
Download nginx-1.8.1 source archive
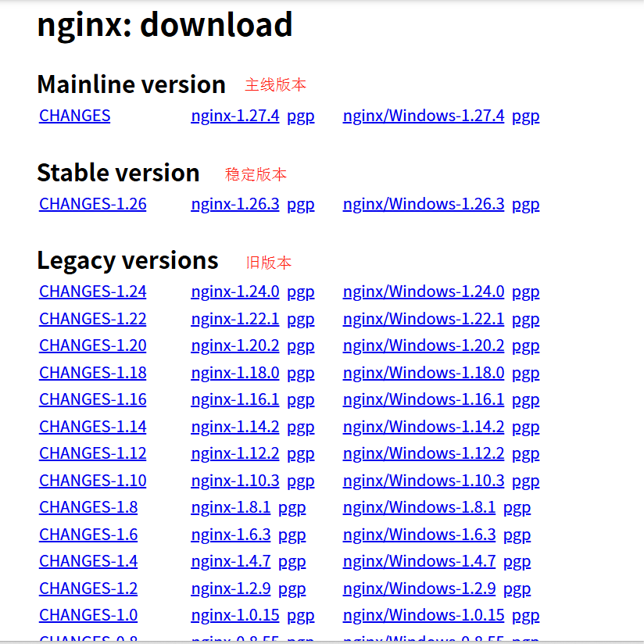pos(231,506)
